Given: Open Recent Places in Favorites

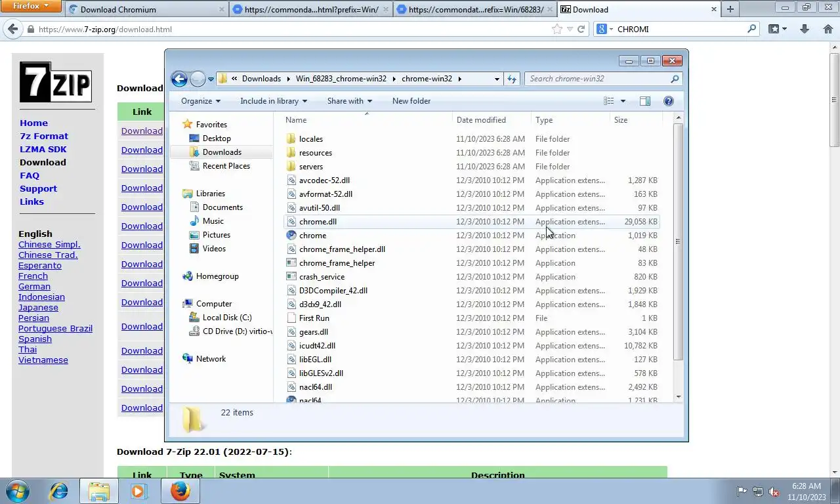Looking at the screenshot, I should (x=226, y=166).
